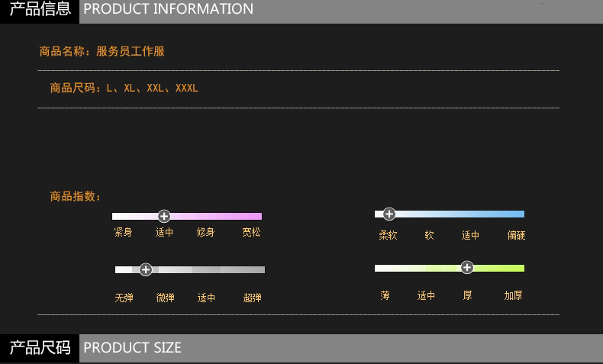Screen dimensions: 603x364
Task: Select the 微弹 elasticity label
Action: (x=165, y=298)
